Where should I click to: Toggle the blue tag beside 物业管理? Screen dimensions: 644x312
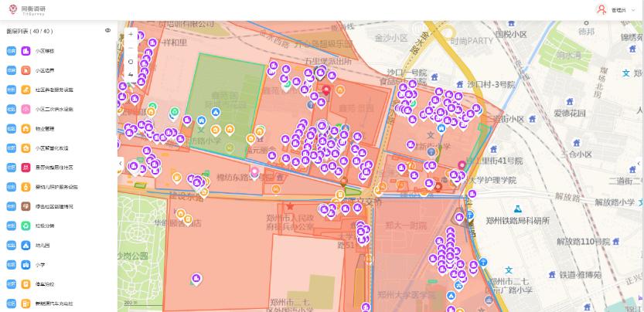pyautogui.click(x=11, y=128)
